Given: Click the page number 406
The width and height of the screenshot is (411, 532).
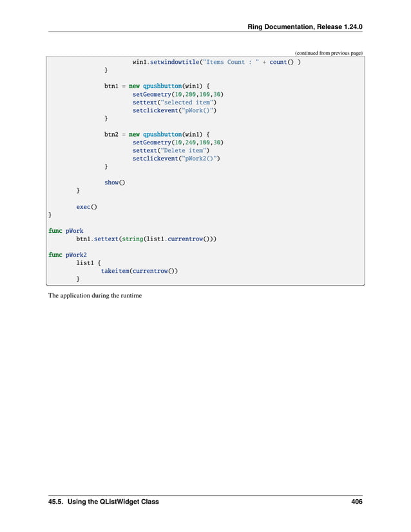Looking at the screenshot, I should click(x=357, y=502).
